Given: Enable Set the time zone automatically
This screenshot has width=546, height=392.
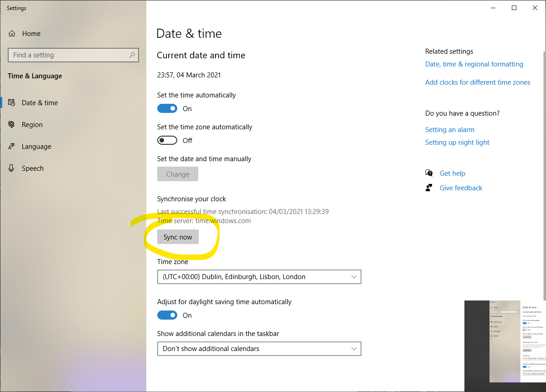Looking at the screenshot, I should tap(167, 140).
